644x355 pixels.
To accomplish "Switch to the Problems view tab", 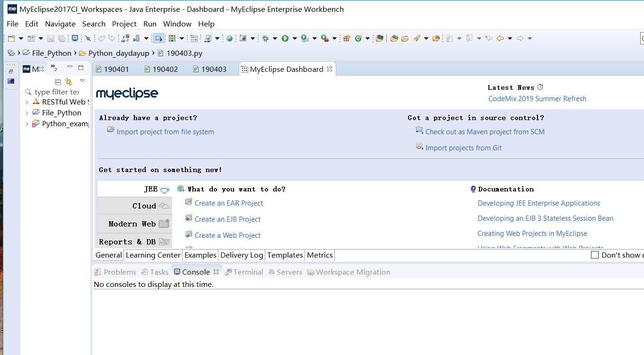I will pyautogui.click(x=115, y=272).
